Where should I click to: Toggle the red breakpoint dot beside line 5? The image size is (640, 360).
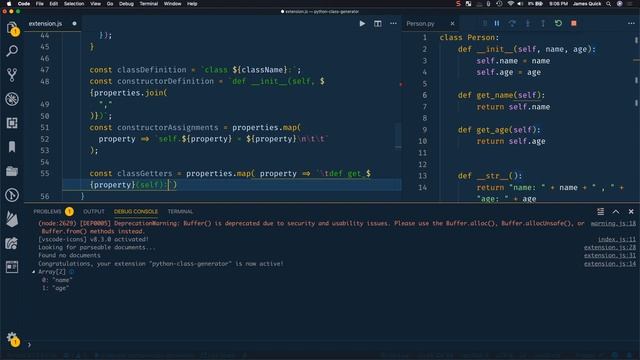pos(401,84)
